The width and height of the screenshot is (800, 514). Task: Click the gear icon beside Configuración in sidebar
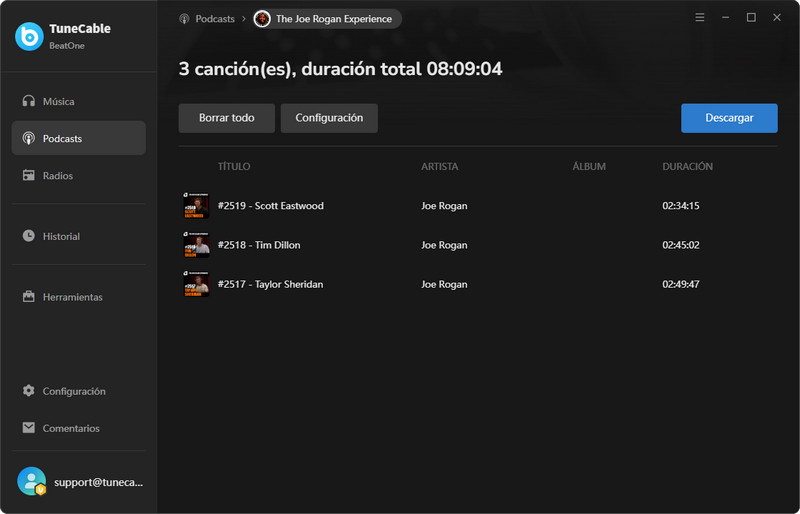[29, 391]
